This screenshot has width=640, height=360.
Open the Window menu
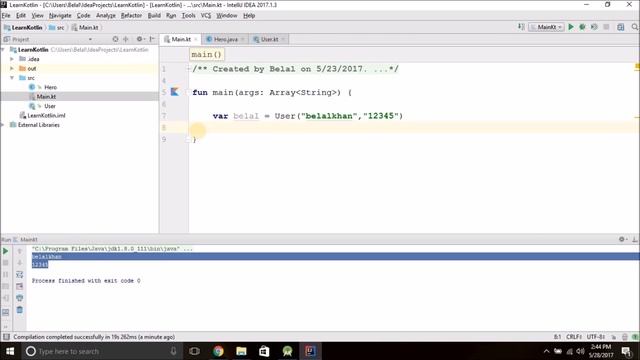227,16
